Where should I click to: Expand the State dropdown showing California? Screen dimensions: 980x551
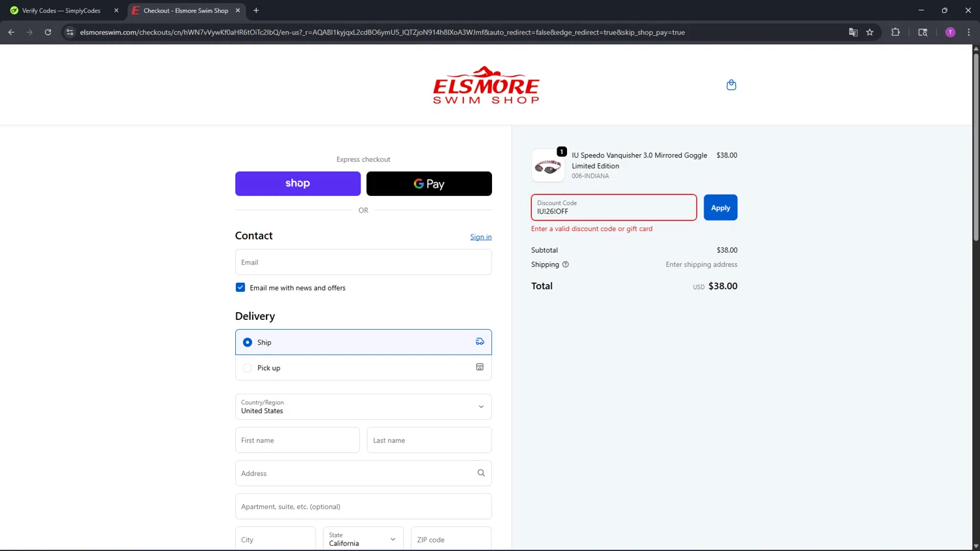(363, 539)
